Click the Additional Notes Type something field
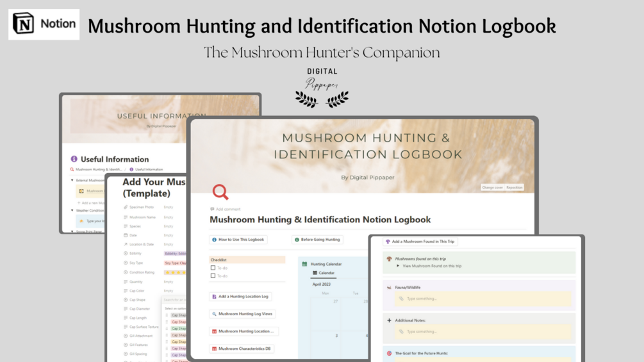The image size is (644, 362). (483, 332)
